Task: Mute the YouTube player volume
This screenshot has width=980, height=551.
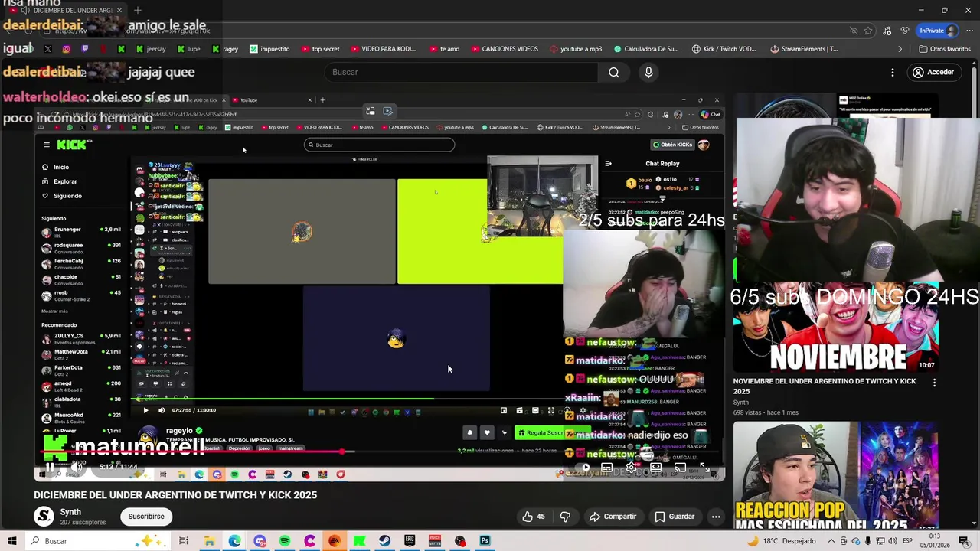Action: click(77, 468)
